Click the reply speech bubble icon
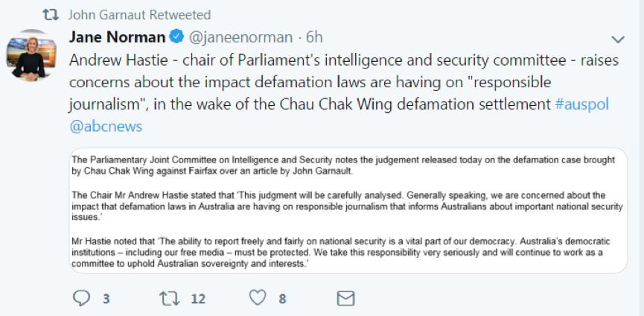The image size is (644, 316). coord(81,298)
